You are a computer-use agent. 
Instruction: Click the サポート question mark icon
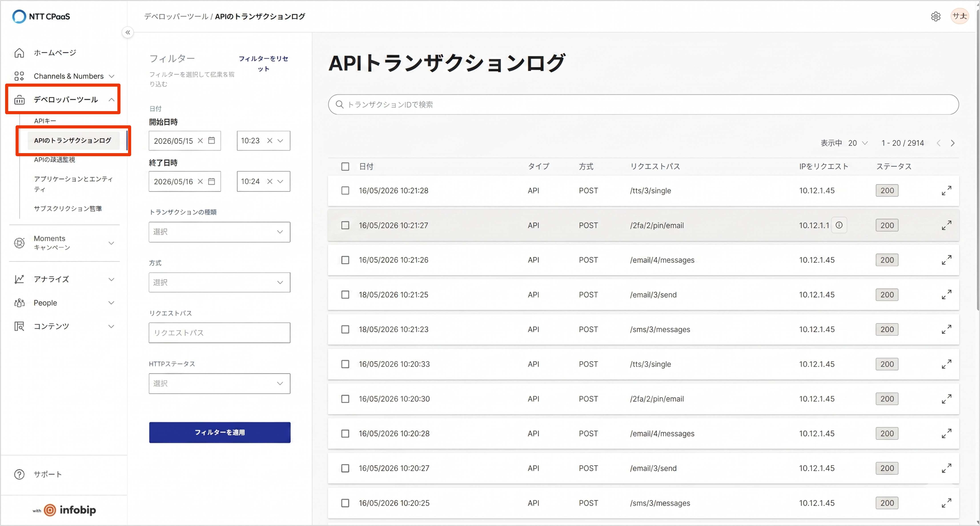pyautogui.click(x=19, y=474)
